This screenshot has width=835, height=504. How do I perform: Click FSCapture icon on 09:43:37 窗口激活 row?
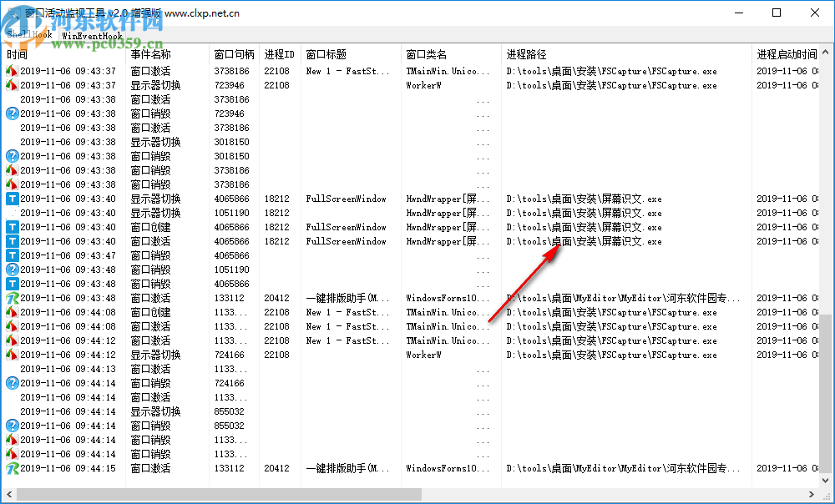(12, 71)
